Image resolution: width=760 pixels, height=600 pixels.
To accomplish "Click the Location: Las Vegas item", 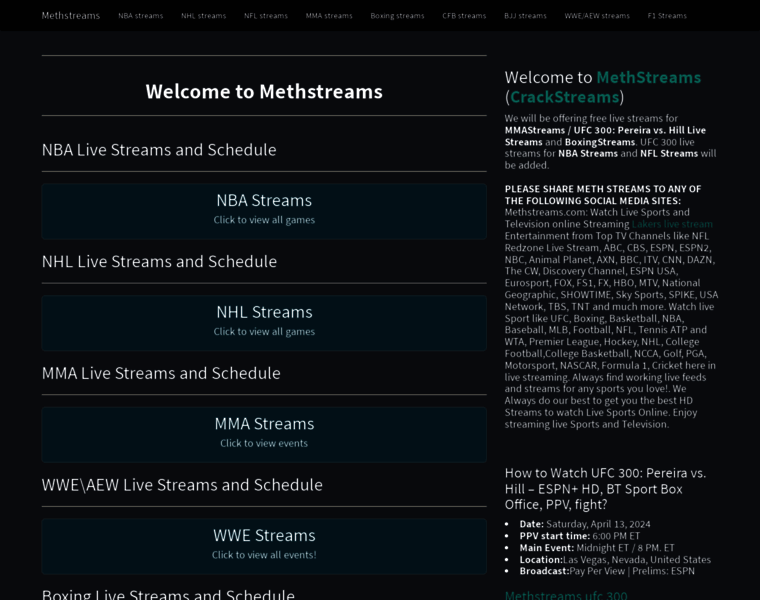I will 615,559.
